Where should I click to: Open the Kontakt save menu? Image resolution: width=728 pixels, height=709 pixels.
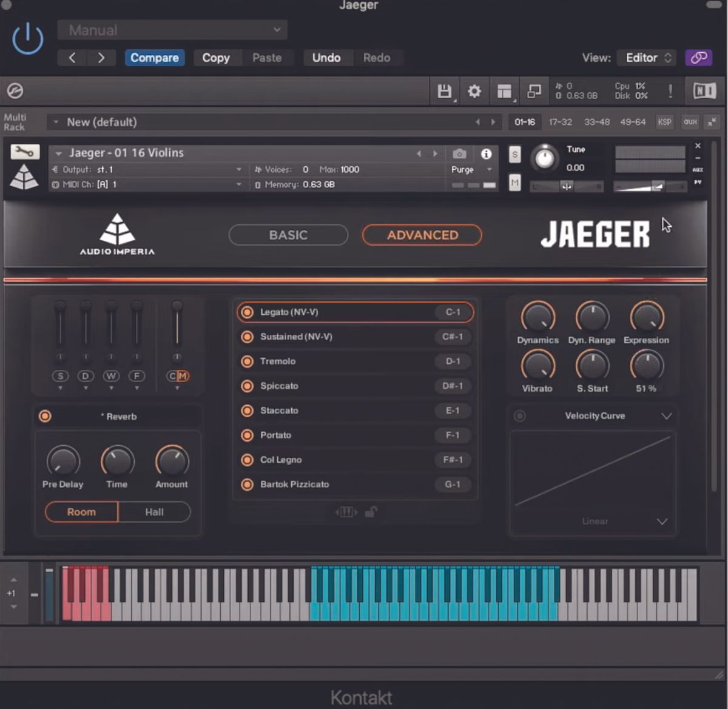(445, 91)
